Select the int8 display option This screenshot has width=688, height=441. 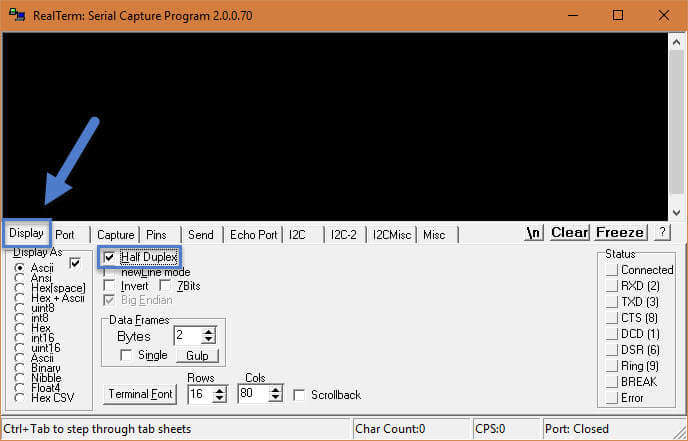19,318
